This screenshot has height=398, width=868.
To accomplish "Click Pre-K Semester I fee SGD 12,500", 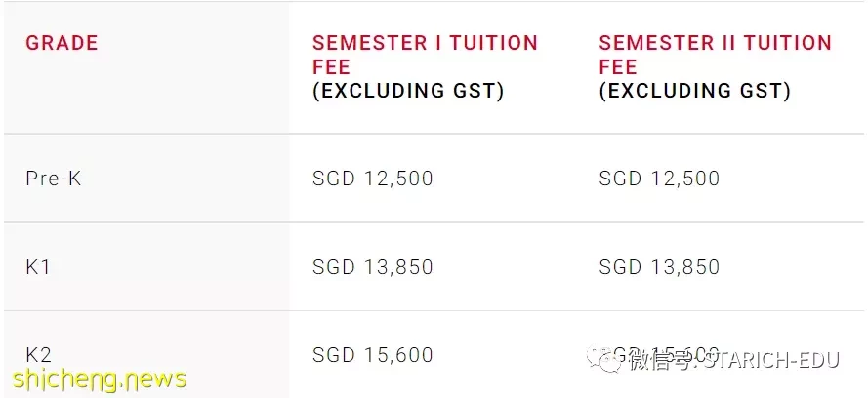I will pyautogui.click(x=373, y=179).
